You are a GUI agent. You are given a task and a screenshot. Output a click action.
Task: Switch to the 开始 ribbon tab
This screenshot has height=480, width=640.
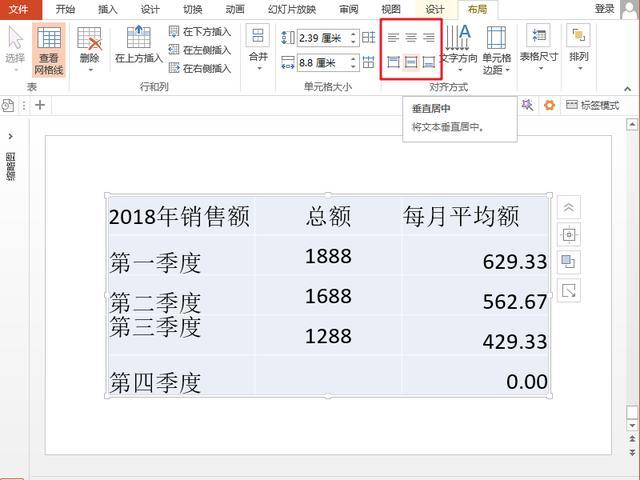pos(65,9)
